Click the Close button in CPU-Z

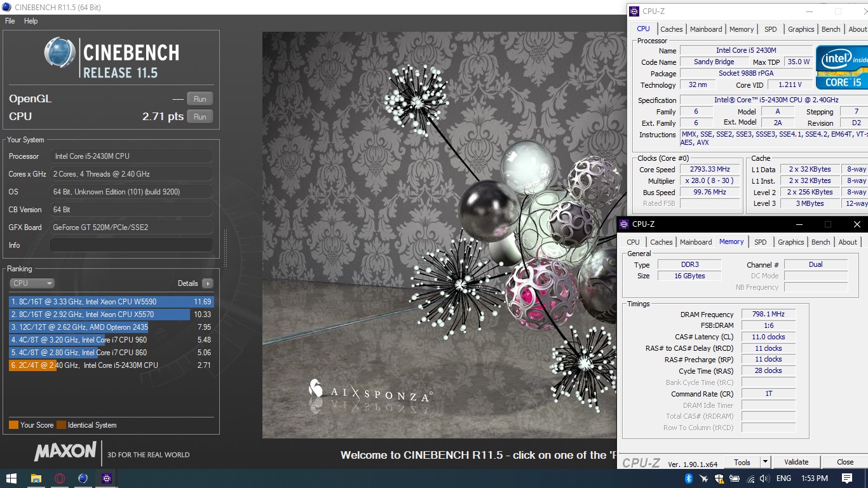click(845, 462)
